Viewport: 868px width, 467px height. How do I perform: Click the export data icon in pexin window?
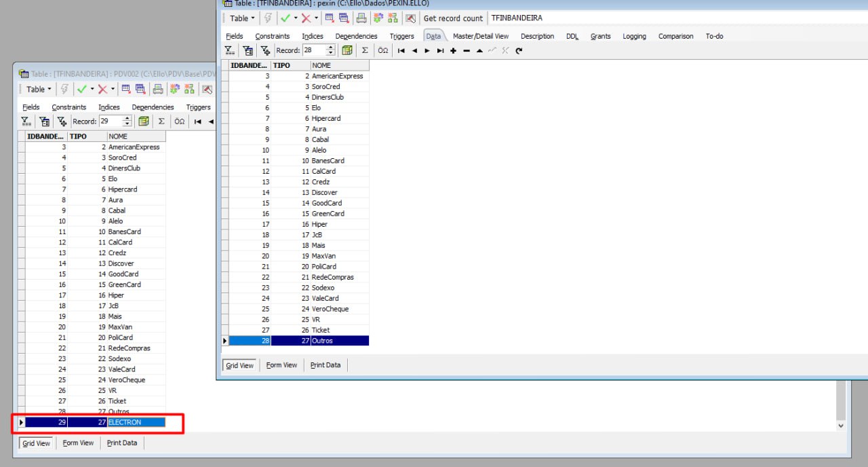coord(329,18)
